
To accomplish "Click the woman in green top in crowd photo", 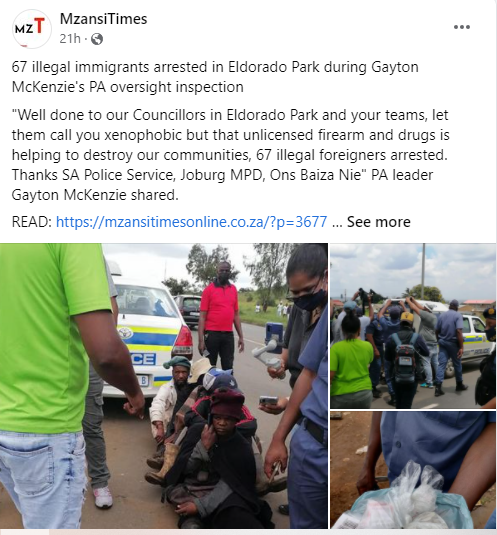I will pos(351,362).
